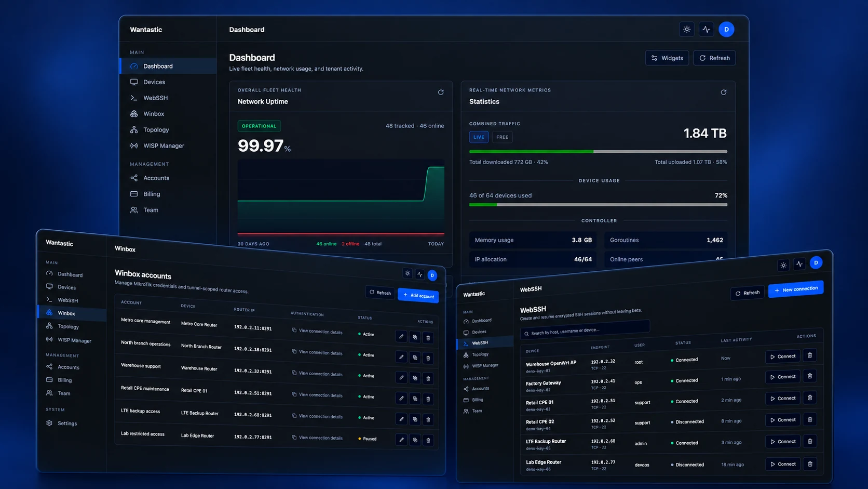This screenshot has height=489, width=868.
Task: Select FREE traffic mode
Action: (502, 137)
